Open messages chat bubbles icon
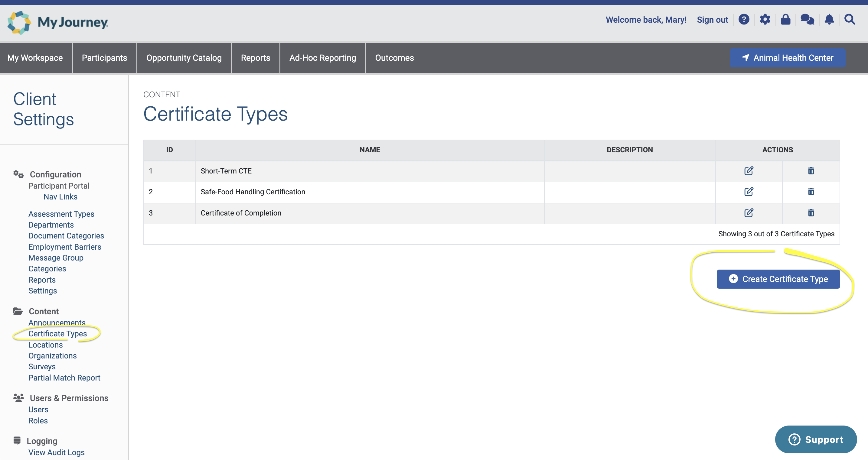This screenshot has width=868, height=460. (x=807, y=20)
